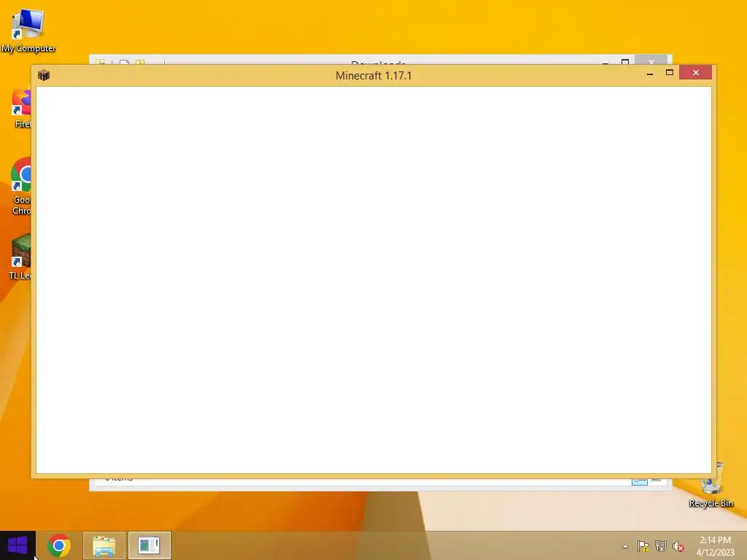Click the Minecraft 1.17.1 title bar

point(373,76)
